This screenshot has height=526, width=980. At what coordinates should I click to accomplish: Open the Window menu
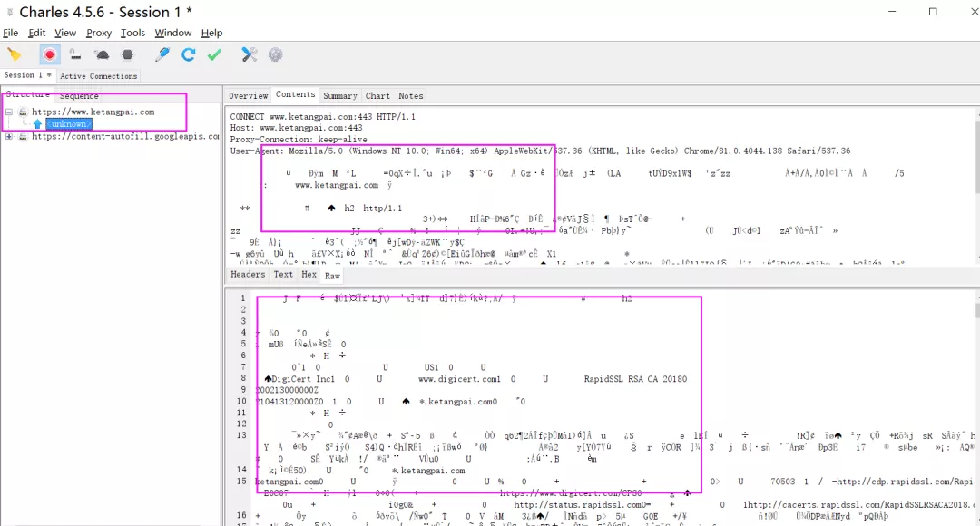click(173, 33)
